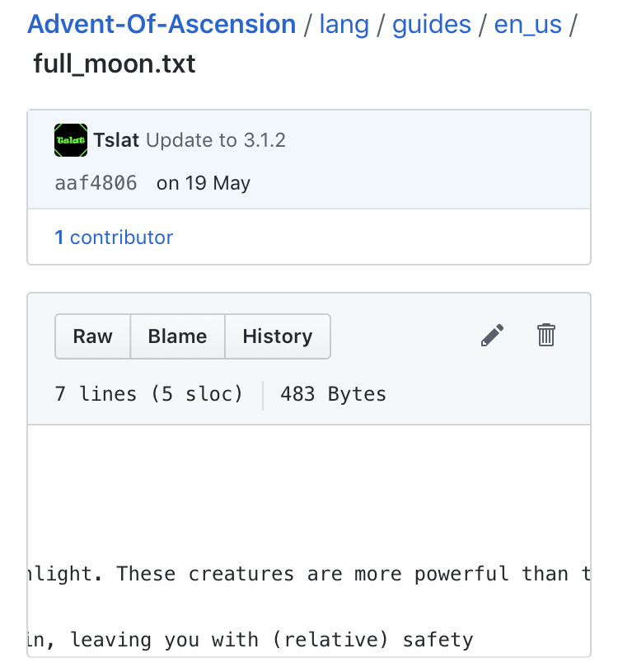The image size is (618, 672).
Task: Open Tslat's username link
Action: click(x=115, y=140)
